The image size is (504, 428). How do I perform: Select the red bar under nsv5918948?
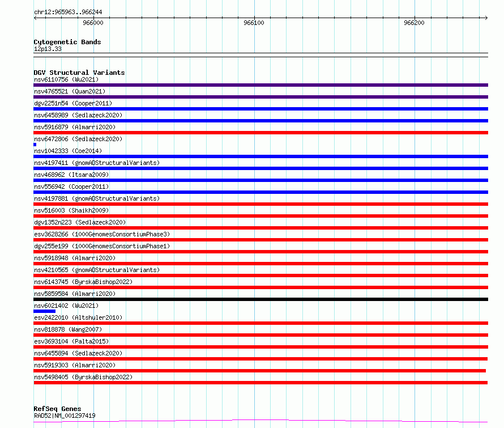pos(260,264)
